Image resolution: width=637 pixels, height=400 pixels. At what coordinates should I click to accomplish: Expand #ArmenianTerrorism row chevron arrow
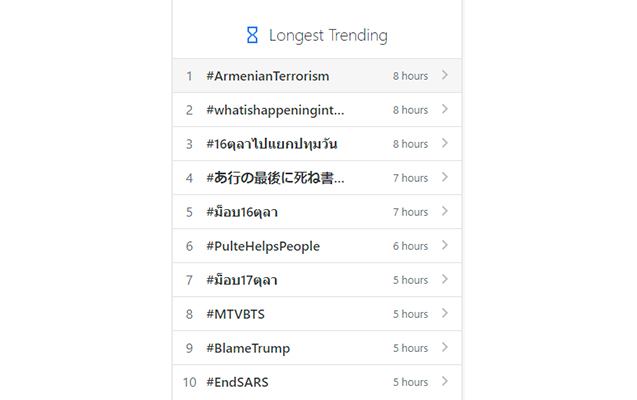pos(445,75)
